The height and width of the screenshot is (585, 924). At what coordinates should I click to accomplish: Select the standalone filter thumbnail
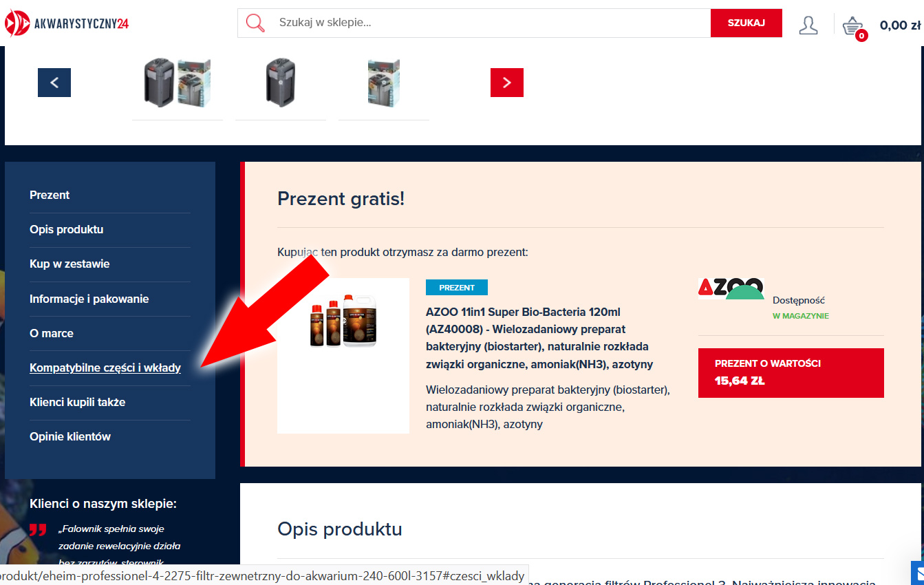pos(280,83)
